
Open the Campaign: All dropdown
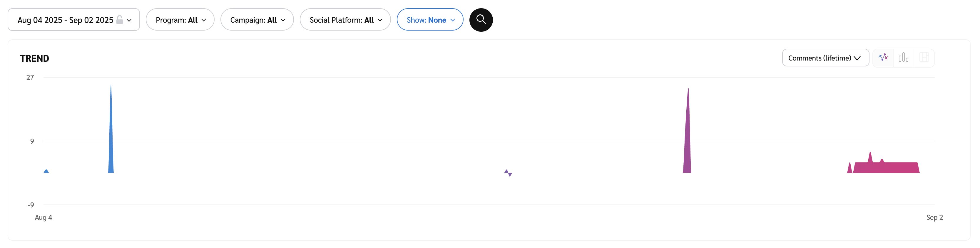(x=257, y=20)
